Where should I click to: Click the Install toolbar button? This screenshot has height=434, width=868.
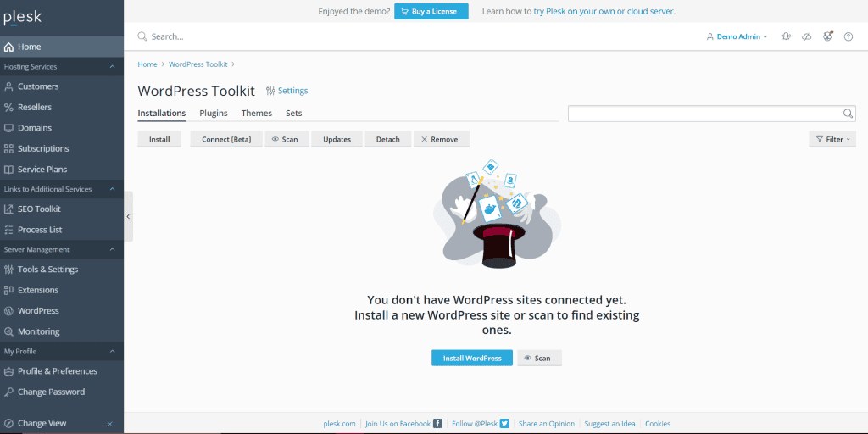159,140
